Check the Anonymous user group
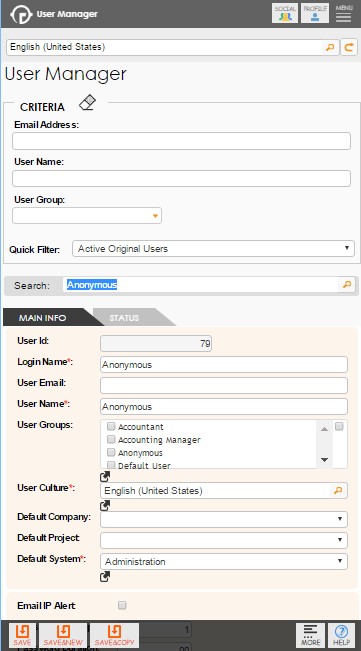This screenshot has height=651, width=361. (111, 452)
